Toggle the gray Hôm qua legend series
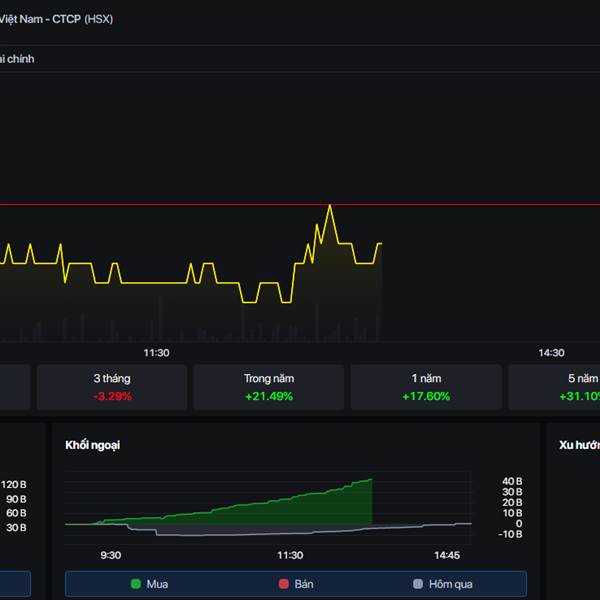Screen dimensions: 600x600 [442, 584]
